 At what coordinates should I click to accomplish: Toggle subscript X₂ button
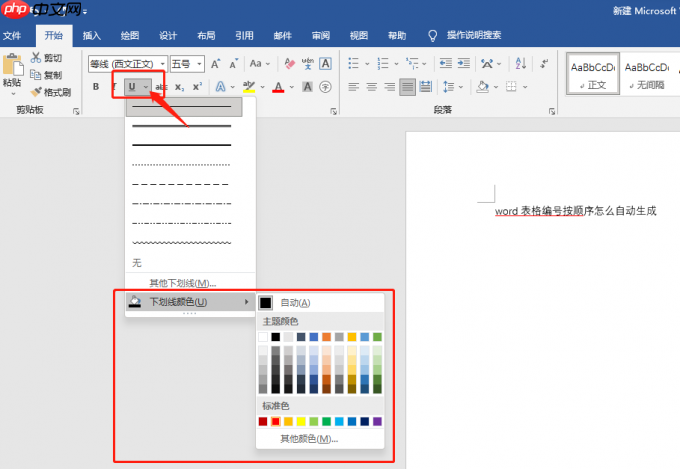[180, 87]
